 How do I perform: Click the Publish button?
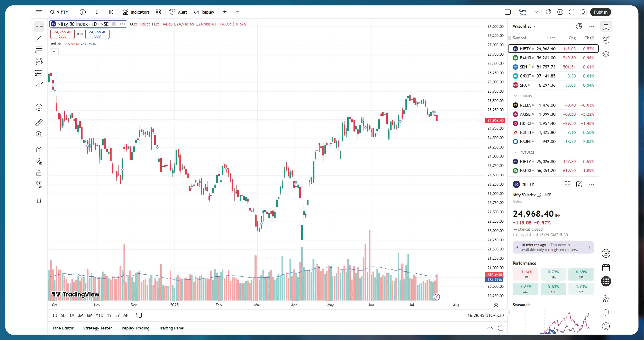click(600, 12)
